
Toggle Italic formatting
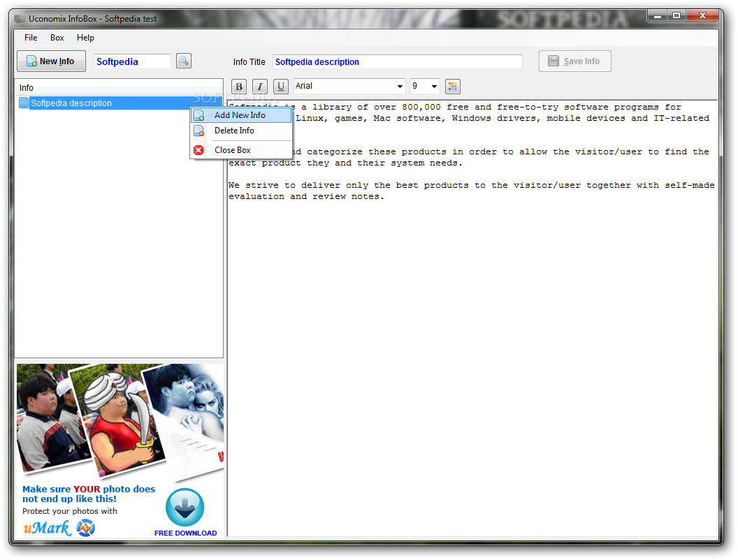tap(260, 87)
